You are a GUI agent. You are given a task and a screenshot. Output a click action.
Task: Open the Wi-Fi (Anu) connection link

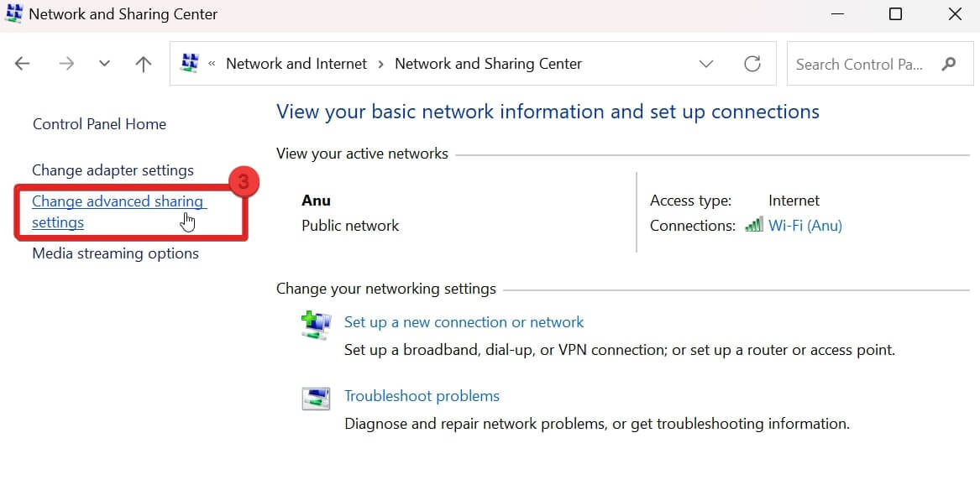click(804, 225)
